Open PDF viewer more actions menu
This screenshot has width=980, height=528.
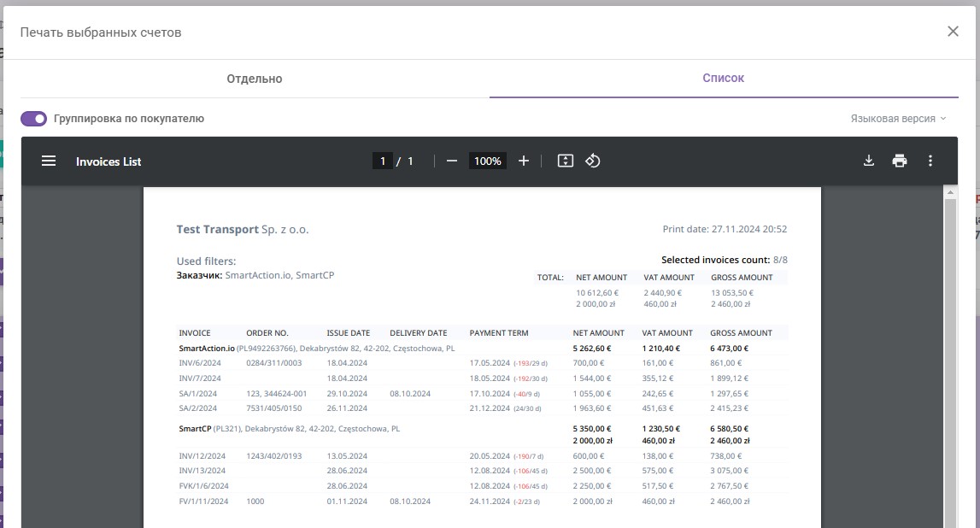tap(930, 161)
